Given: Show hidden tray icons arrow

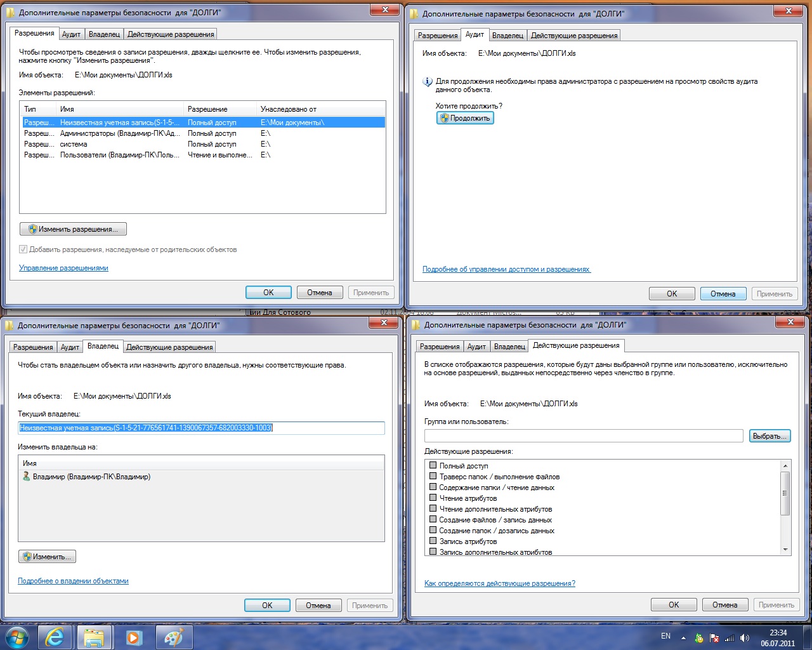Looking at the screenshot, I should pyautogui.click(x=683, y=638).
